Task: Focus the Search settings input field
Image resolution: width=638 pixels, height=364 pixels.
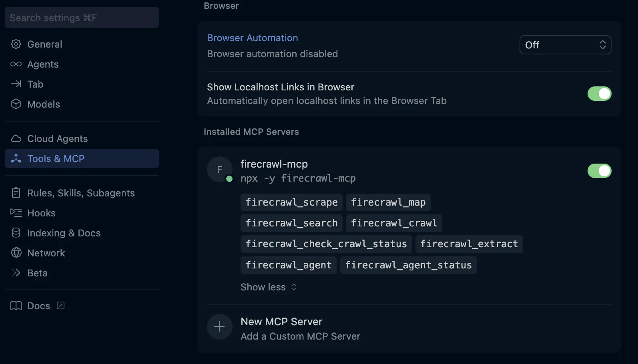Action: click(82, 18)
